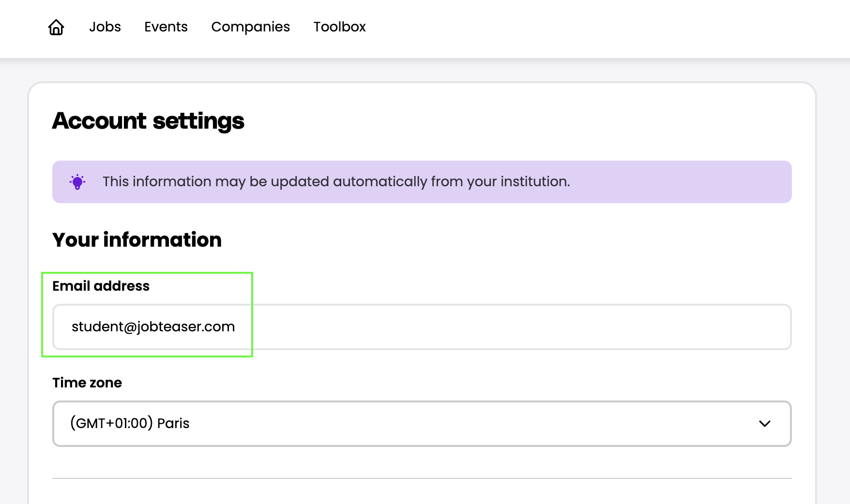This screenshot has height=504, width=850.
Task: Click the divider below Time zone
Action: click(x=421, y=478)
